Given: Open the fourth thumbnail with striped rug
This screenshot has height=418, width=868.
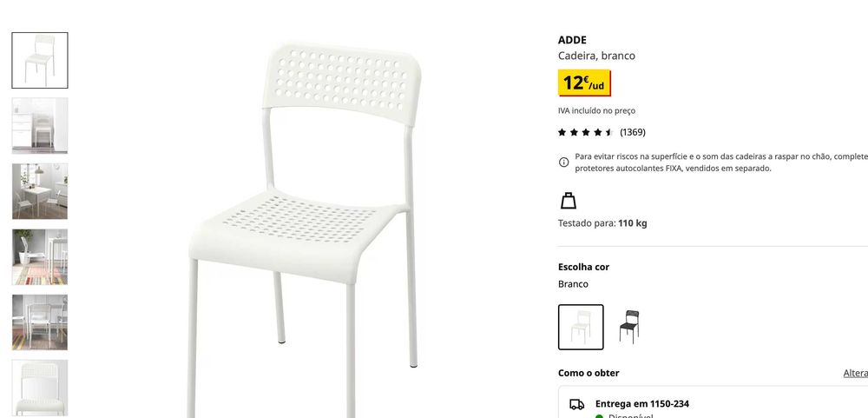Looking at the screenshot, I should pos(40,256).
